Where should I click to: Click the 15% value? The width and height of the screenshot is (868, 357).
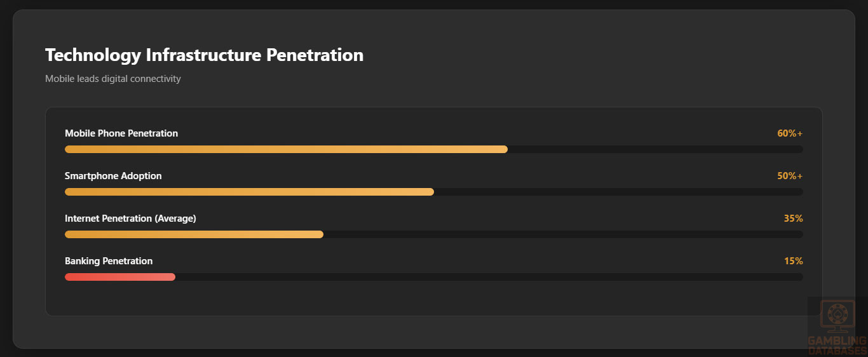pos(793,261)
